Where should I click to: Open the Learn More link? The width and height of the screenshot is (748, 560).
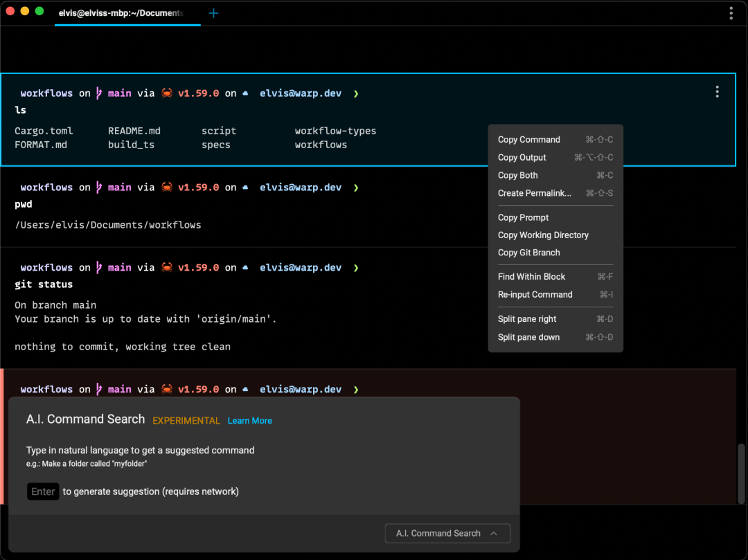pyautogui.click(x=249, y=421)
